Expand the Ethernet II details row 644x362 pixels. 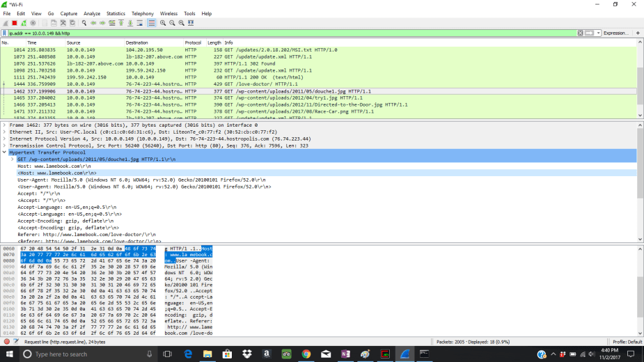4,132
